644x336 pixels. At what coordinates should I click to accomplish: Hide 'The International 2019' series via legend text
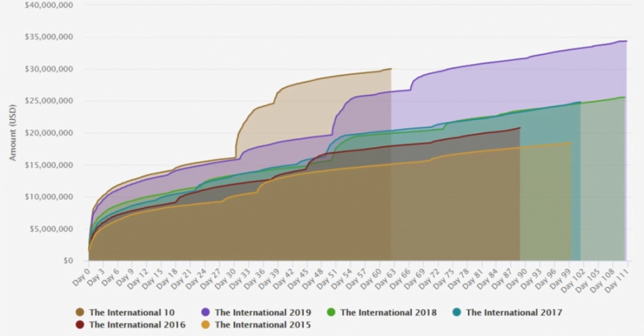coord(260,312)
